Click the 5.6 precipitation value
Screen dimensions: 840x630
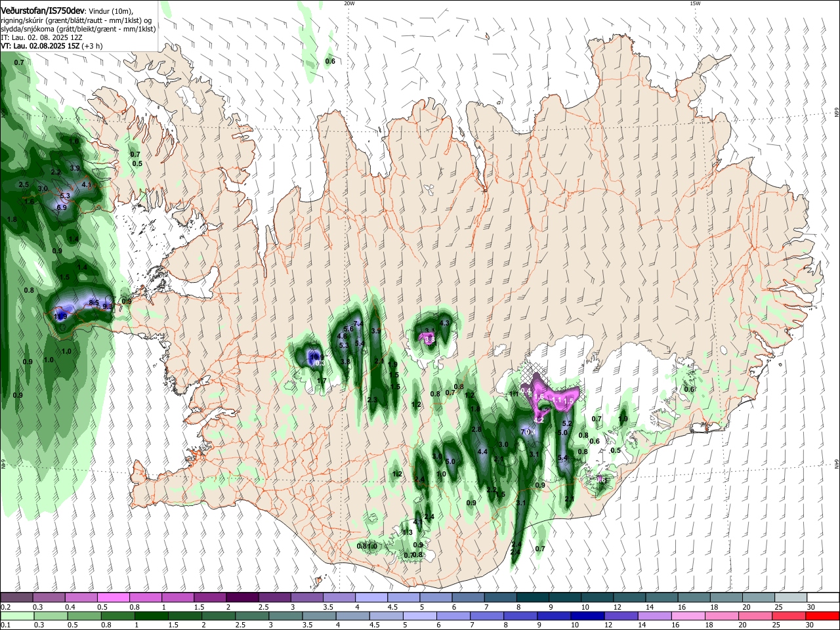(x=348, y=329)
